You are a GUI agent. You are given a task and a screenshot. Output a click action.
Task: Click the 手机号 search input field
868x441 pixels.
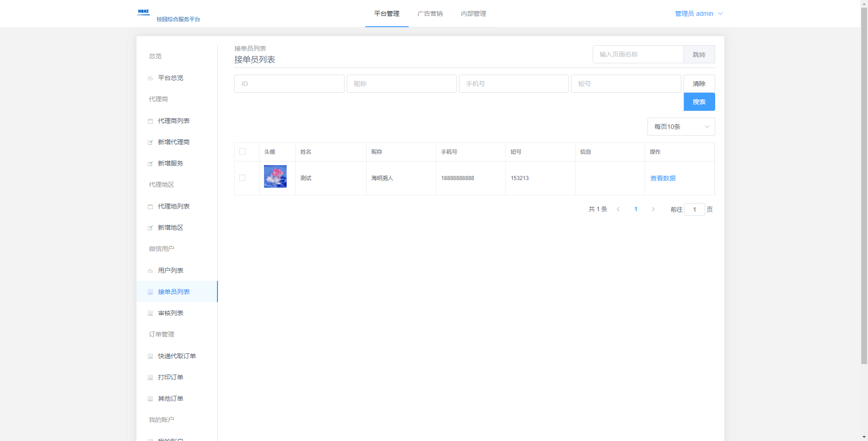[513, 84]
